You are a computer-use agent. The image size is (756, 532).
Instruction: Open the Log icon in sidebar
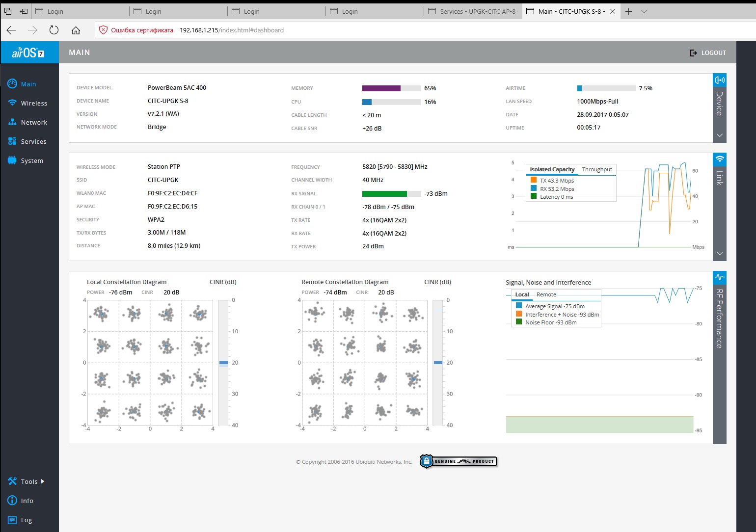12,520
